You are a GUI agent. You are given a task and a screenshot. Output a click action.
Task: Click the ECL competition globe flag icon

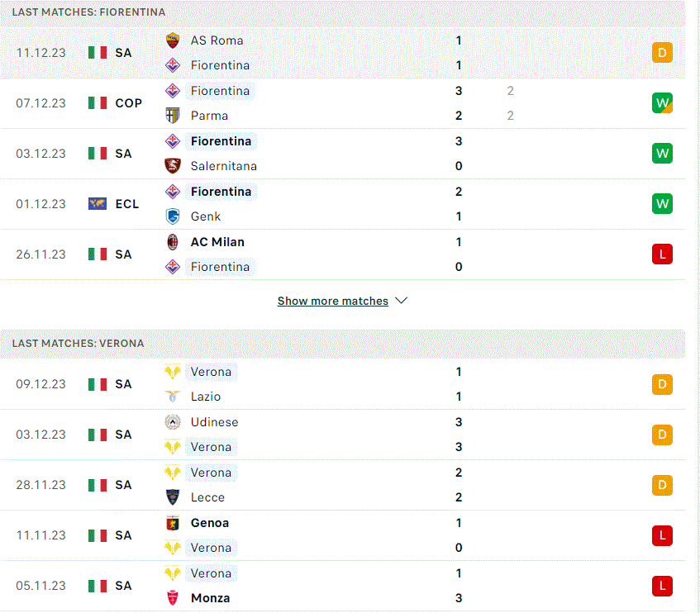98,204
